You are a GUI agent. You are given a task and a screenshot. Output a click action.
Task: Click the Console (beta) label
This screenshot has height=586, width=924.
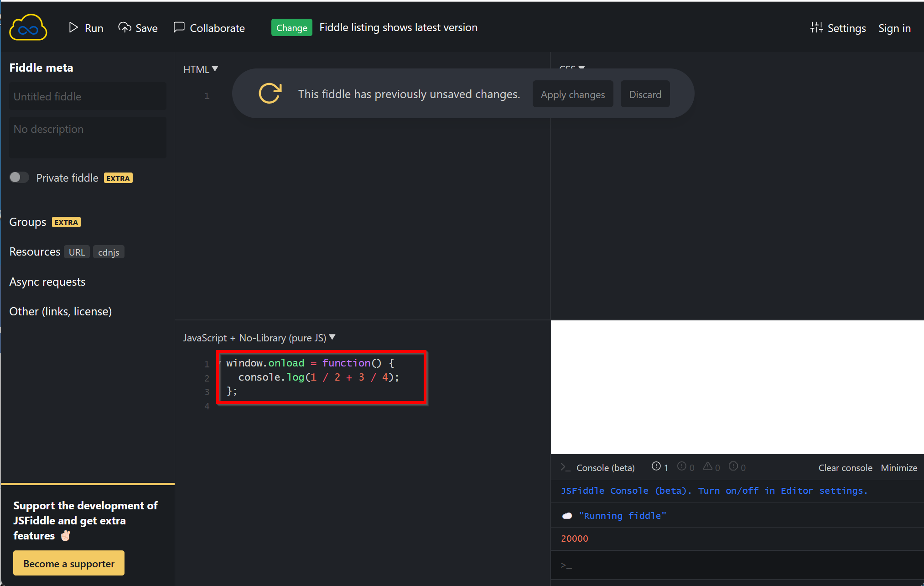click(605, 468)
